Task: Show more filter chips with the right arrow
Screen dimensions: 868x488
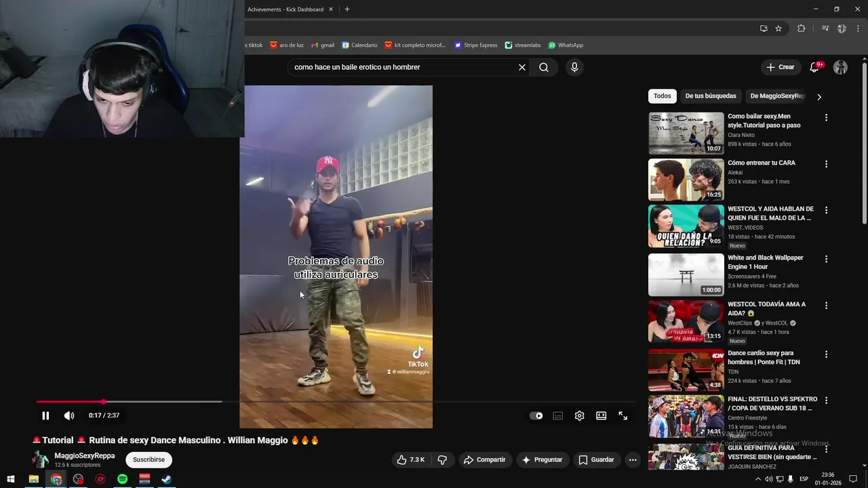Action: click(x=819, y=96)
